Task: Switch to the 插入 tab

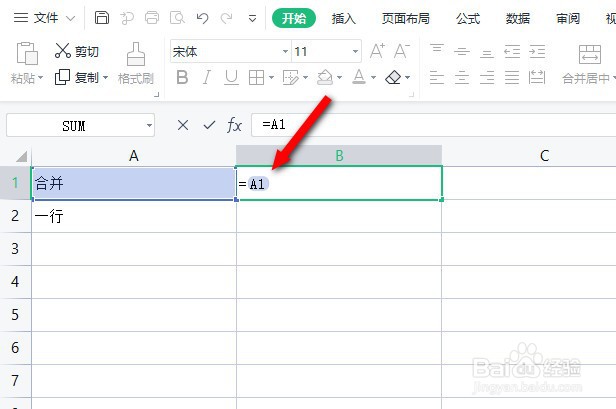Action: point(343,18)
